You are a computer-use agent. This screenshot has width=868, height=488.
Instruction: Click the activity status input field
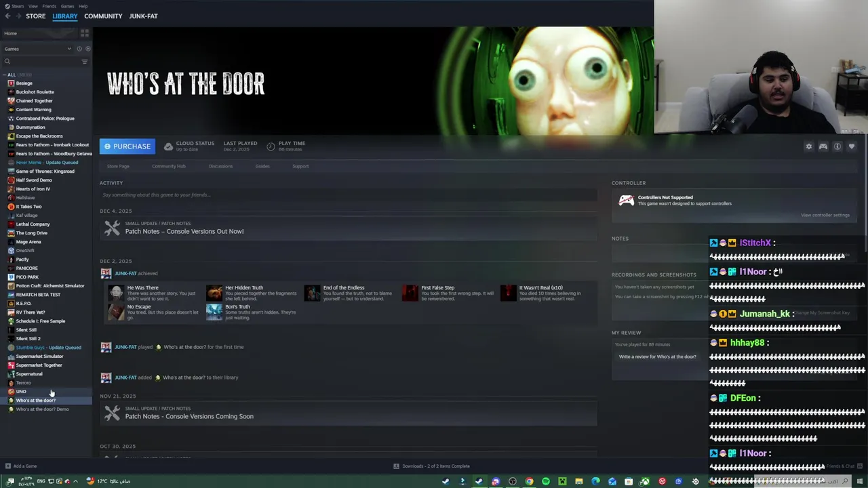(348, 195)
